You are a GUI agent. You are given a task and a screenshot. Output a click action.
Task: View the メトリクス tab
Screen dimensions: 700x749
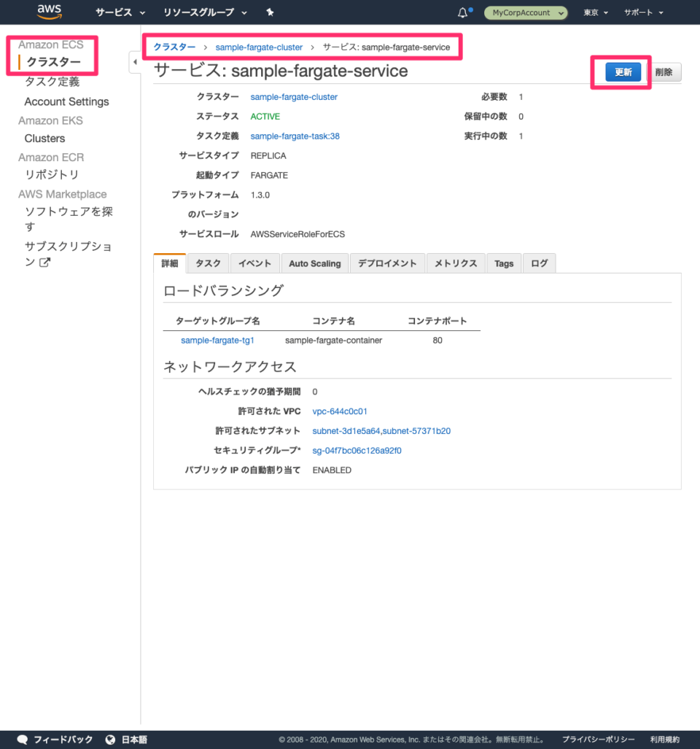(x=456, y=263)
